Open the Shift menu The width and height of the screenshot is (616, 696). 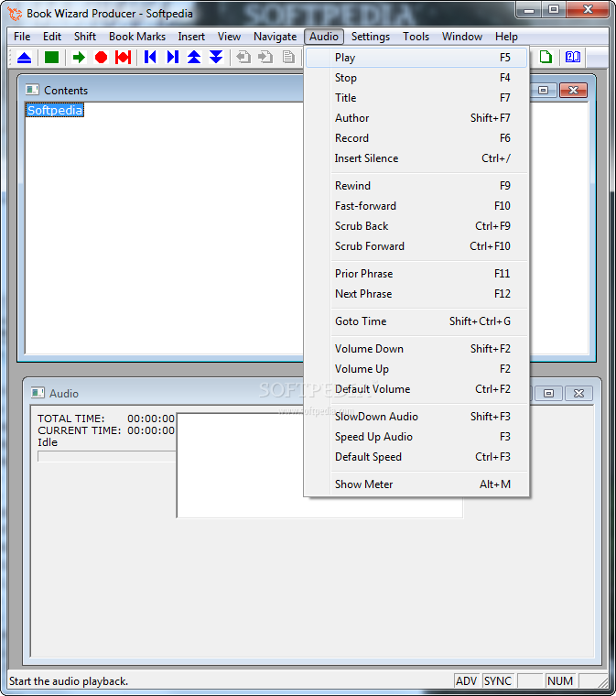[x=85, y=37]
